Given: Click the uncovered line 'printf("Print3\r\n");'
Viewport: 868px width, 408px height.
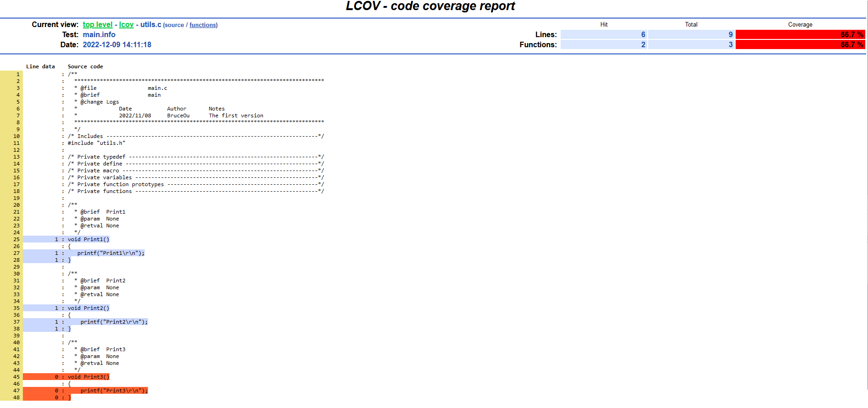Looking at the screenshot, I should [x=114, y=391].
